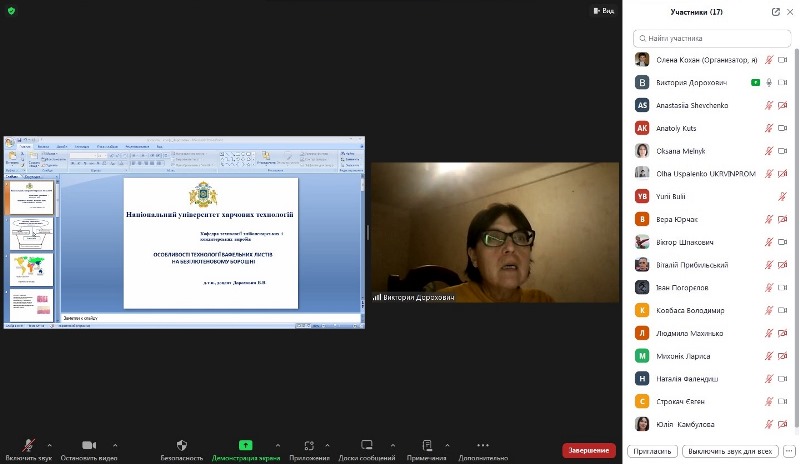Click Строкач Євген's camera icon

(782, 402)
